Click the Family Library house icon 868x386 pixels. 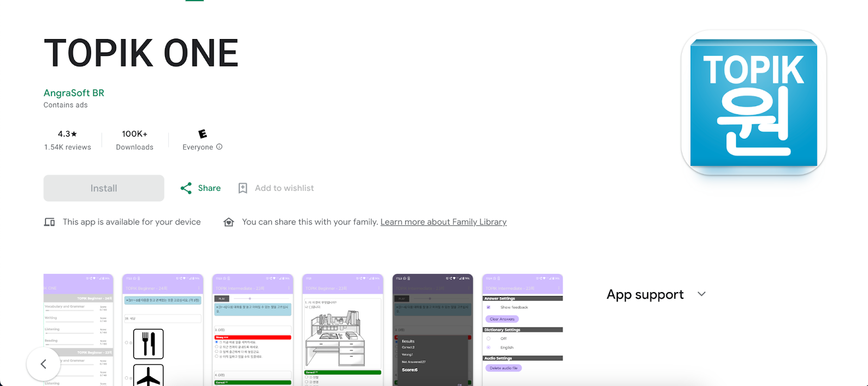pos(229,222)
